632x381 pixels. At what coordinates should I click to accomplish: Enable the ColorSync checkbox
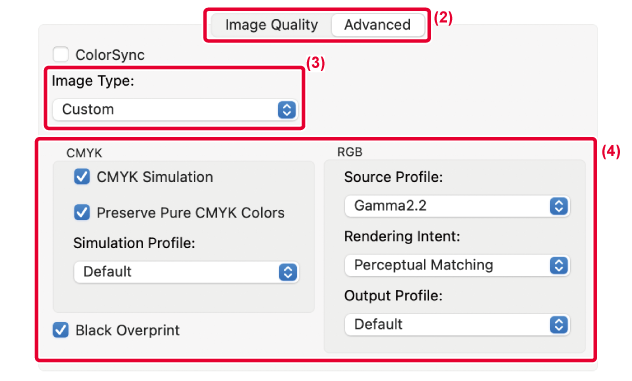click(61, 54)
